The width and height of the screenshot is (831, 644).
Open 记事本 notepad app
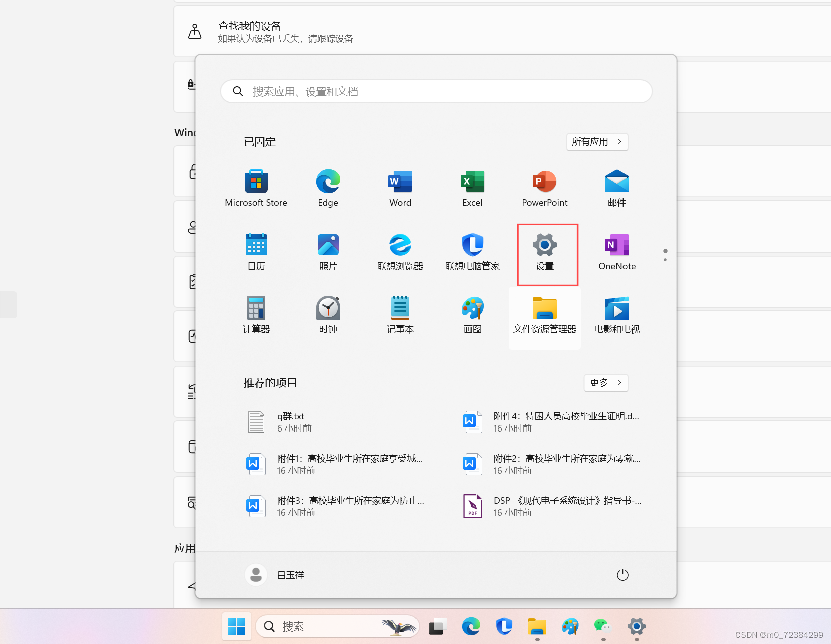coord(400,315)
